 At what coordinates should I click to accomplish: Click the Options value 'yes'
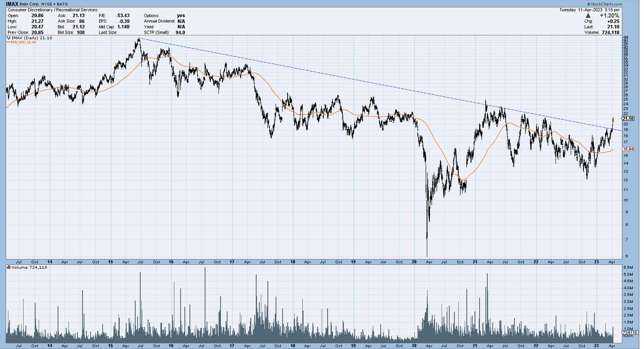click(x=180, y=16)
